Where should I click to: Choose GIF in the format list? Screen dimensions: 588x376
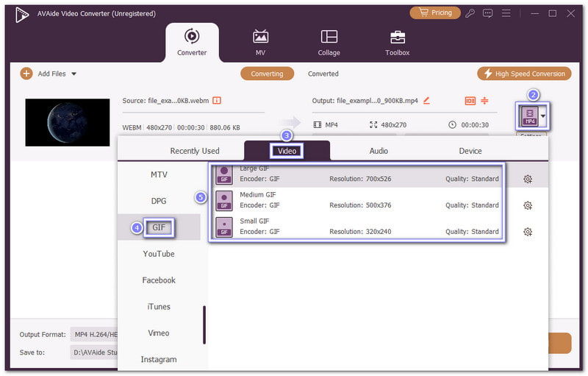point(159,227)
